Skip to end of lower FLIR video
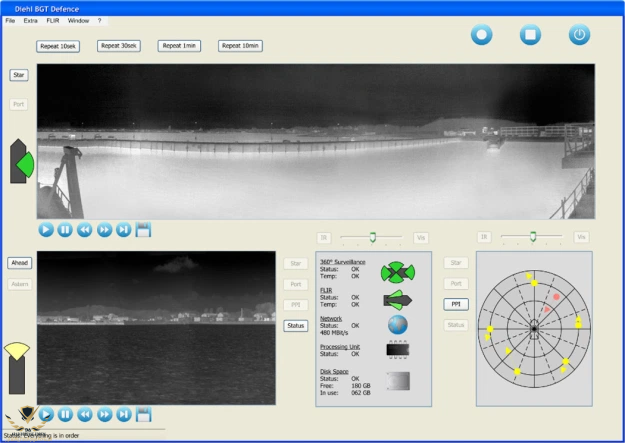This screenshot has width=625, height=443. click(124, 414)
